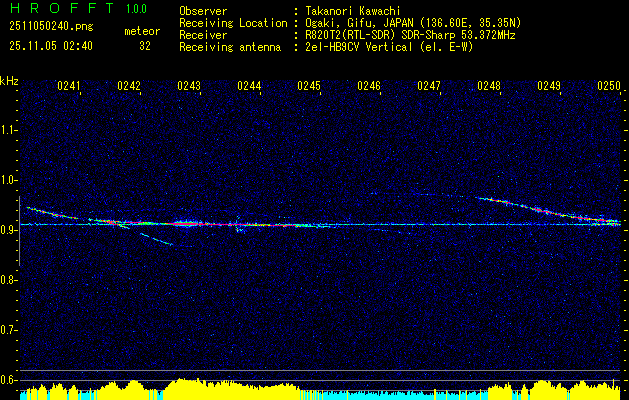
Task: Click the 0250 time marker
Action: point(609,86)
